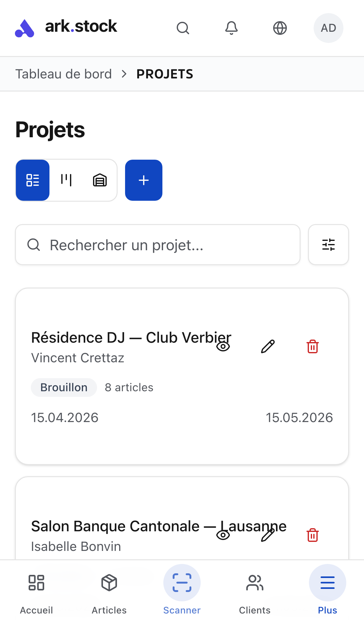Viewport: 364px width, 620px height.
Task: Add a new project
Action: (144, 180)
